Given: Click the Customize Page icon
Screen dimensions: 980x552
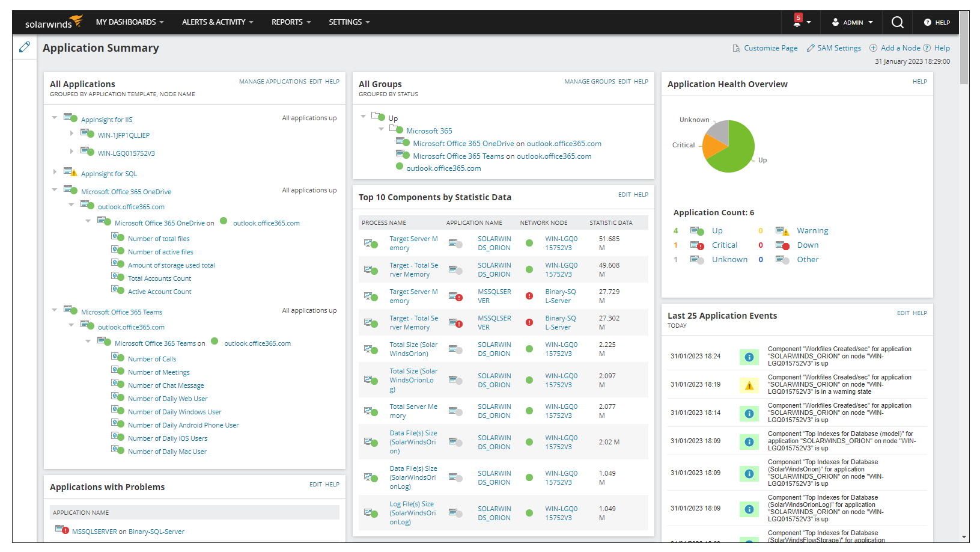Looking at the screenshot, I should 736,48.
